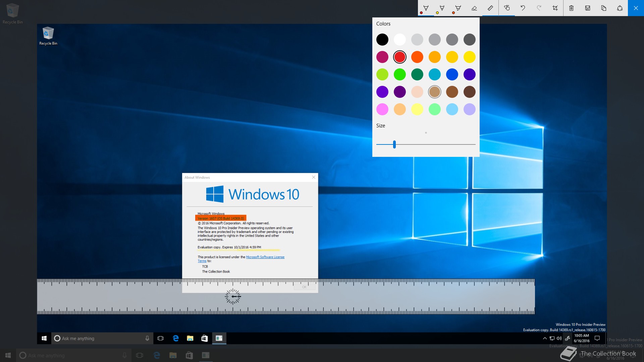Screen dimensions: 644x362
Task: Redo the undone ink stroke
Action: (539, 8)
